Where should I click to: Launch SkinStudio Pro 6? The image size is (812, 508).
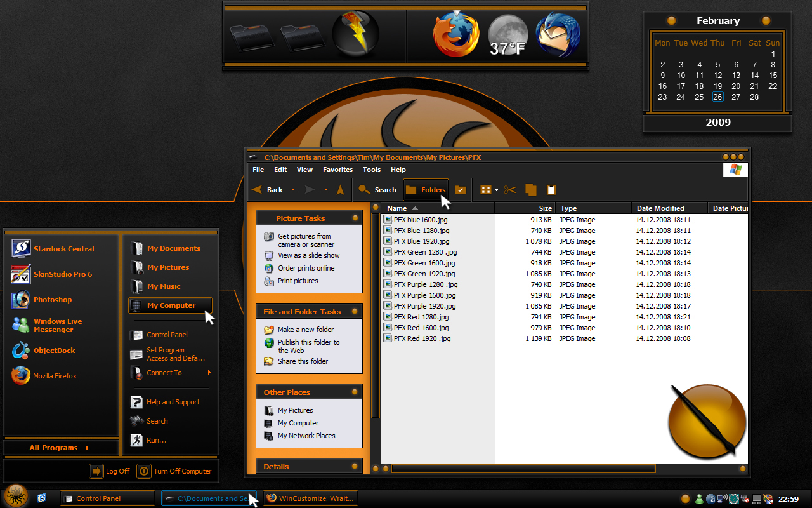[53, 274]
